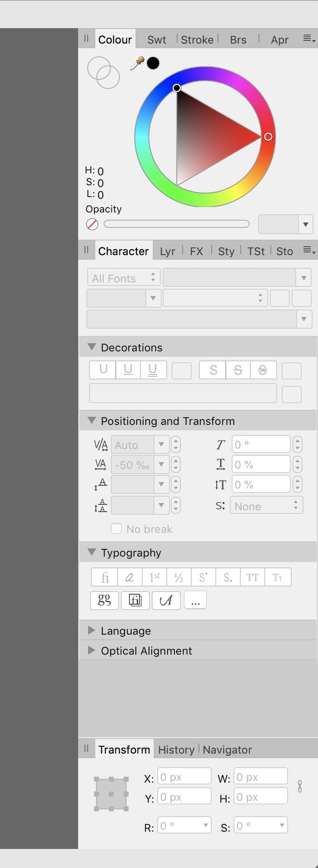Click the fractions typography icon

point(179,577)
